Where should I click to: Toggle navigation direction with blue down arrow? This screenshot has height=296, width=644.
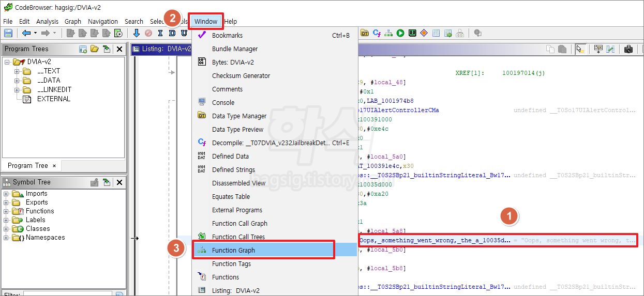tap(137, 33)
